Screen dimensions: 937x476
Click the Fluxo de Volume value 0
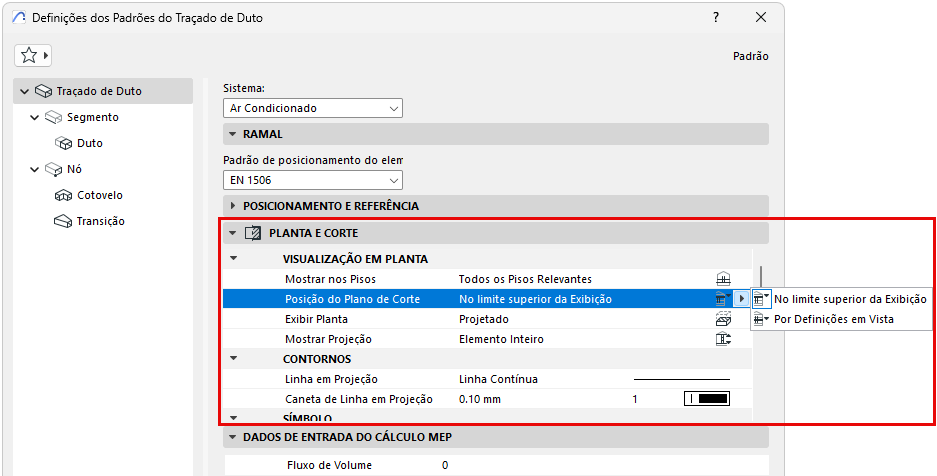pyautogui.click(x=445, y=465)
